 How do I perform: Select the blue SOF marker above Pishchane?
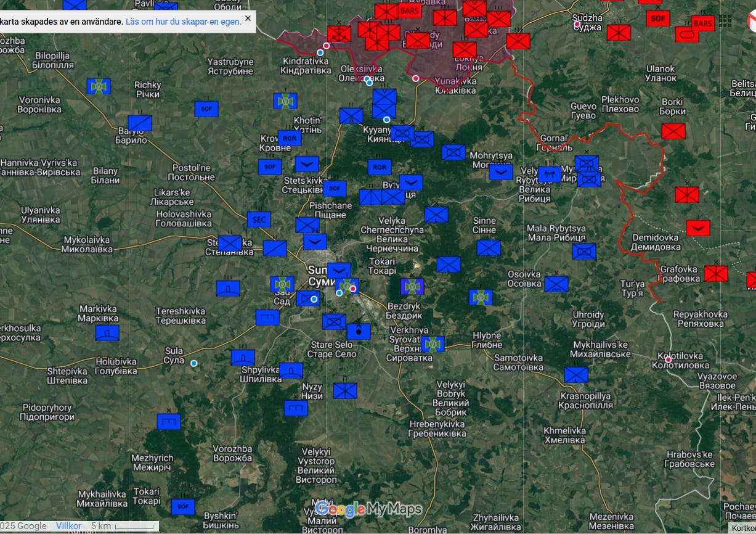(335, 188)
